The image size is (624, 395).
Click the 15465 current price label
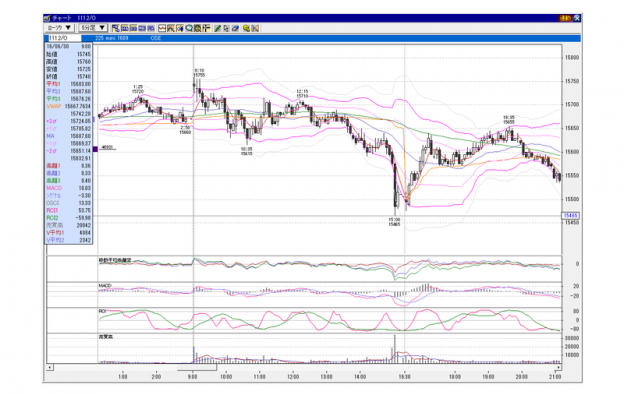point(571,216)
